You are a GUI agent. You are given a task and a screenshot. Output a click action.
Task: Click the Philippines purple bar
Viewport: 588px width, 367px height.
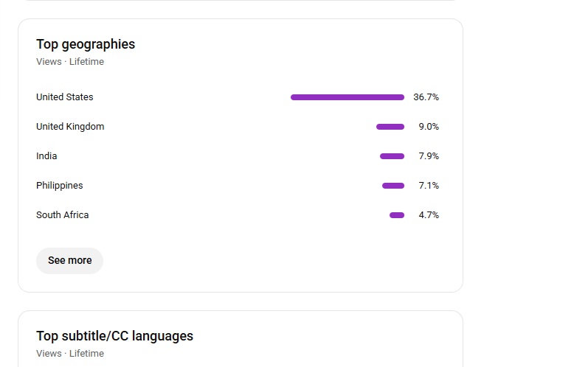pyautogui.click(x=392, y=186)
